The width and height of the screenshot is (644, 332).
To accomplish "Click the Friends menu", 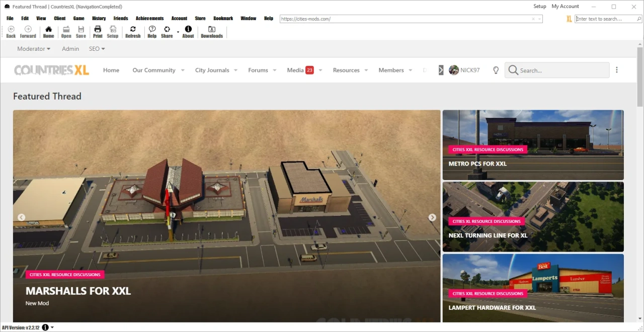I will [121, 18].
